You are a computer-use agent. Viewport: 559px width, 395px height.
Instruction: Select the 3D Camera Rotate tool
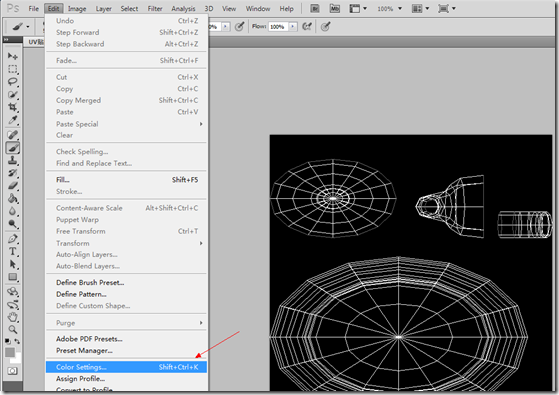click(12, 305)
